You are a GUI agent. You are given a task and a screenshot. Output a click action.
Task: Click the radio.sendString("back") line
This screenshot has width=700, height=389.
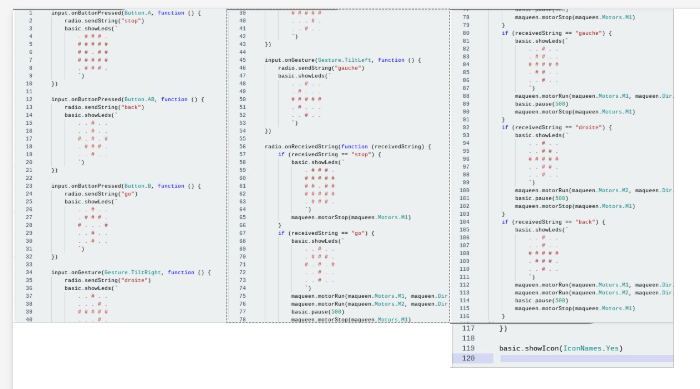tap(104, 107)
